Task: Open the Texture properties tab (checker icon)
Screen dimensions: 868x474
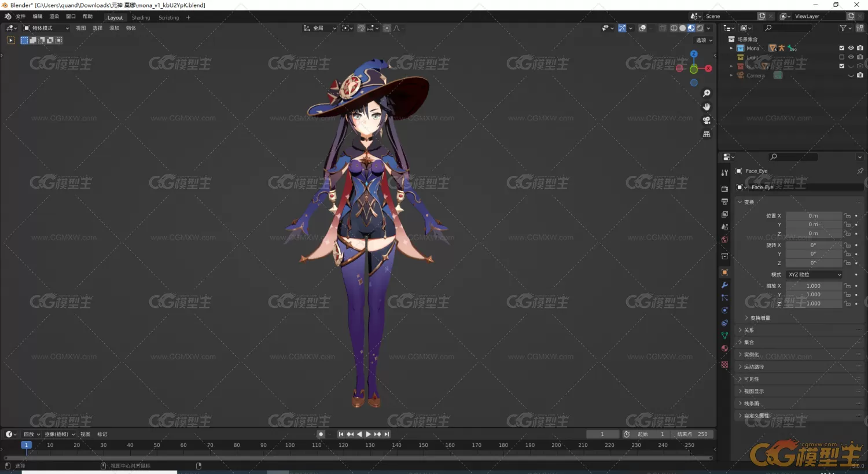Action: [724, 365]
